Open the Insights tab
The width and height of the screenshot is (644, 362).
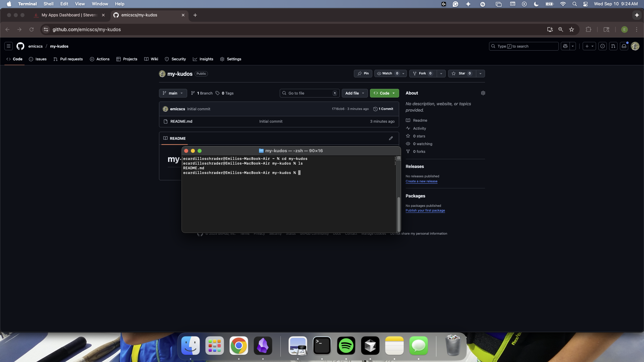[x=203, y=59]
